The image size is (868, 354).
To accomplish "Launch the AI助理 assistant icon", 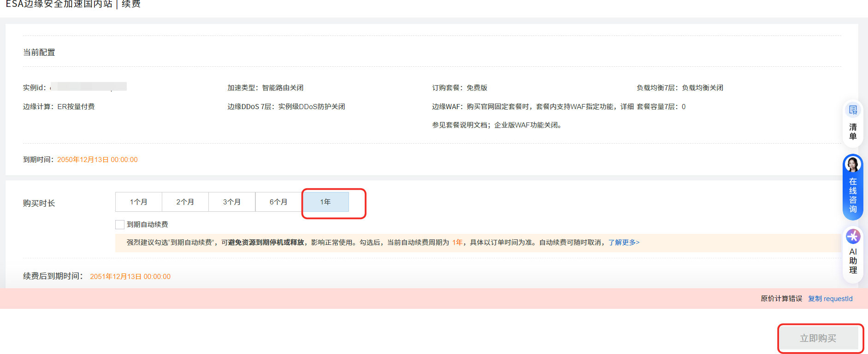I will pos(853,237).
